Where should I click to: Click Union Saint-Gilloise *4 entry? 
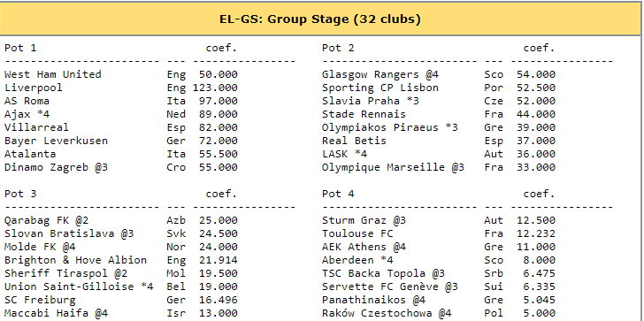tap(79, 287)
